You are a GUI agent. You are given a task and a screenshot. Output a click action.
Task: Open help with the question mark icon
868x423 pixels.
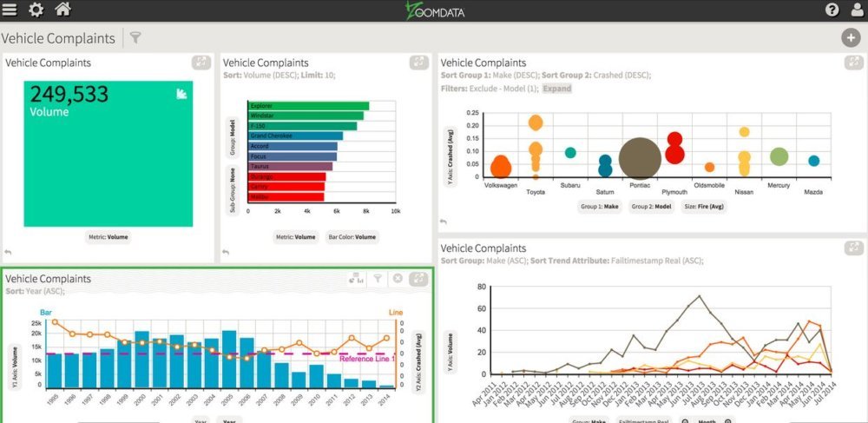[x=832, y=10]
